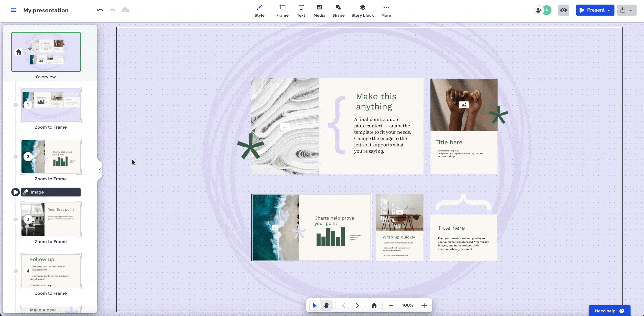The width and height of the screenshot is (644, 316).
Task: Activate the arrow selection tool
Action: tap(315, 305)
